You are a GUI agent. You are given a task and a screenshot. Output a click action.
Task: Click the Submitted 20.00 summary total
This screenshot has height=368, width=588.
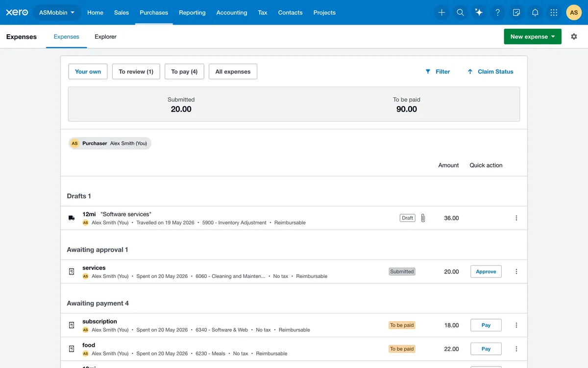(x=181, y=105)
